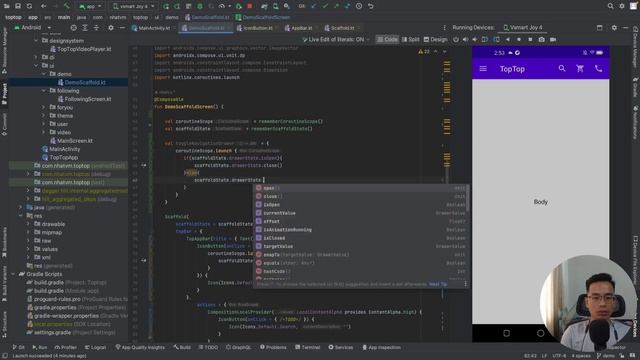Choose the isClosed autocomplete suggestion
640x360 pixels.
(361, 238)
